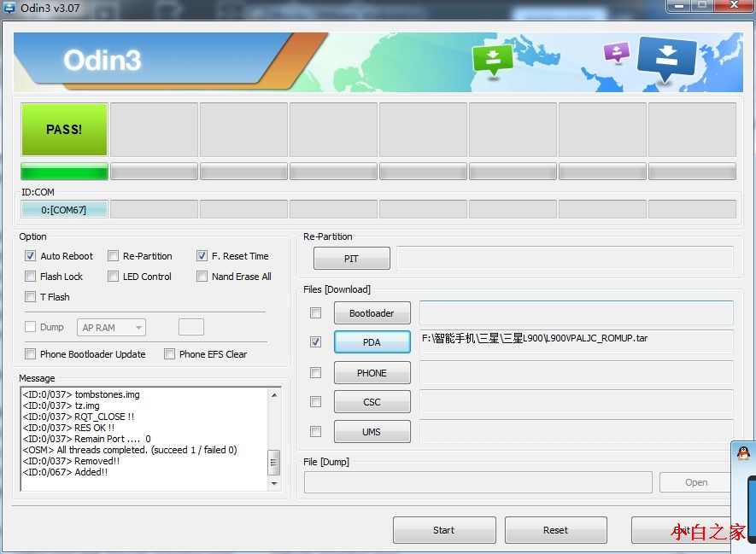Click the File [Dump] path field
The width and height of the screenshot is (756, 554).
tap(478, 482)
